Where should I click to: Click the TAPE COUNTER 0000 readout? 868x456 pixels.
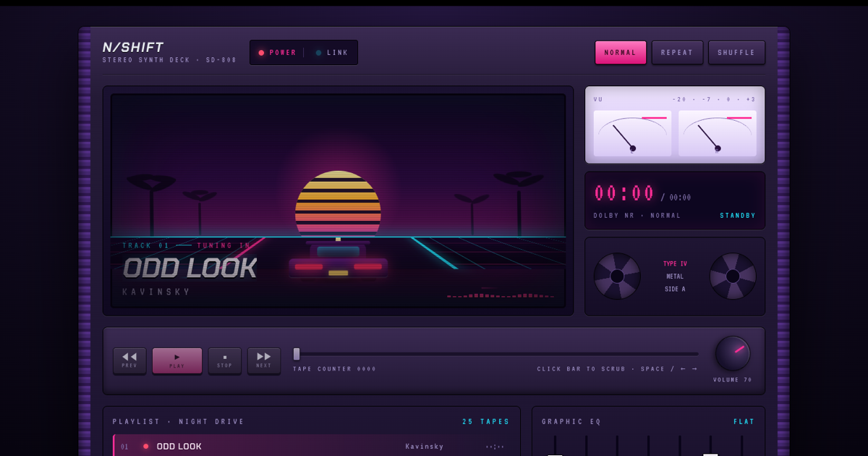coord(335,369)
